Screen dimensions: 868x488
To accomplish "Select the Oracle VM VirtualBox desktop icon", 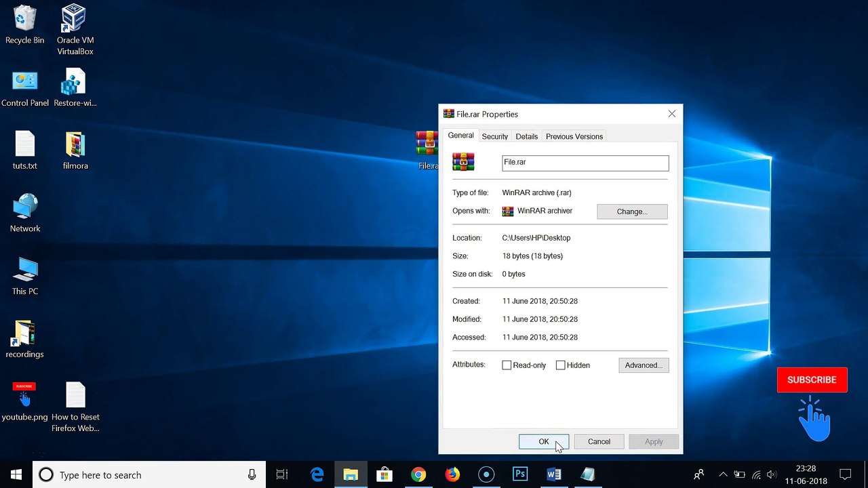I will pos(75,29).
